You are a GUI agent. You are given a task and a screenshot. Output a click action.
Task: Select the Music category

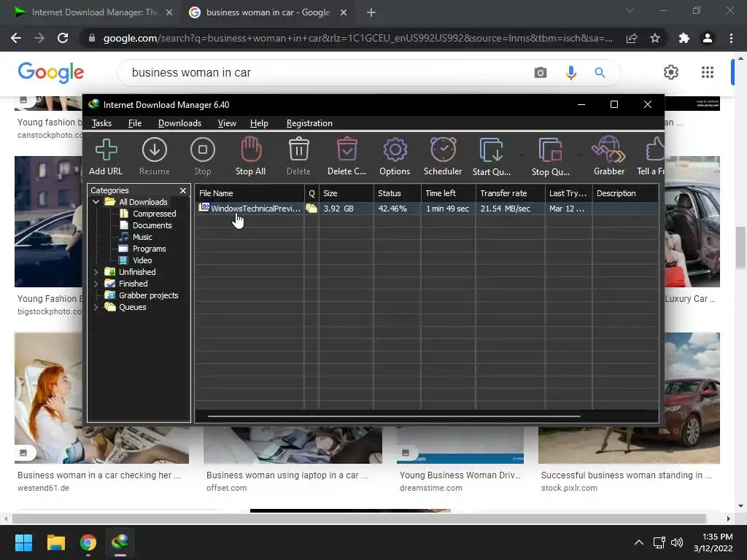coord(142,237)
